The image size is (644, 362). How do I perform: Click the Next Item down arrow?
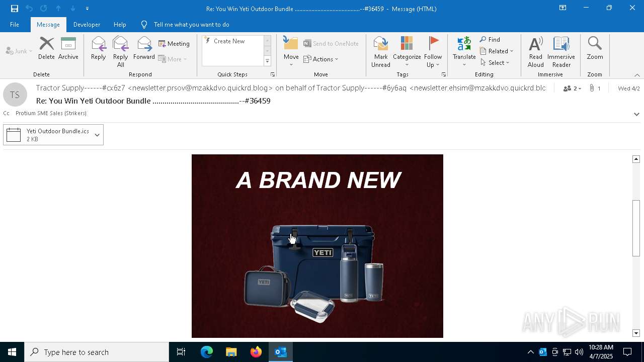pos(73,9)
